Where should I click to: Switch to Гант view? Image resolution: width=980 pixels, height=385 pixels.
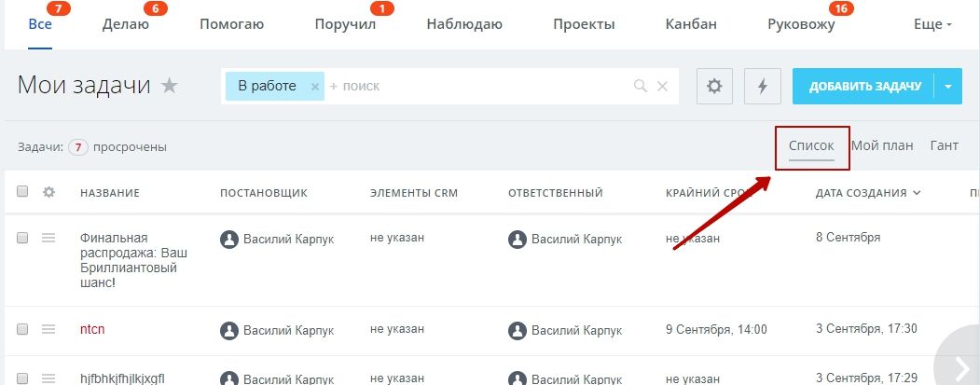[945, 145]
